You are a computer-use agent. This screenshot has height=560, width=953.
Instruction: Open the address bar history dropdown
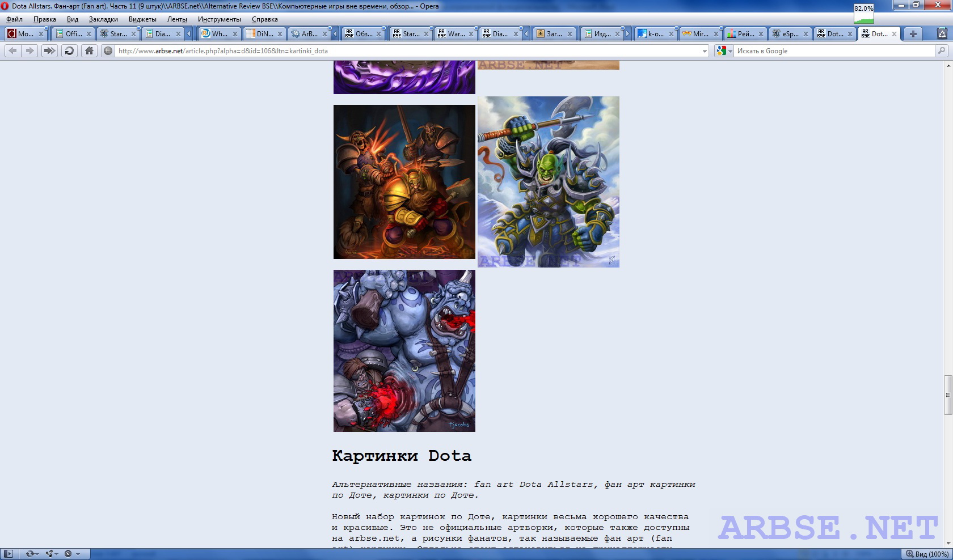705,51
